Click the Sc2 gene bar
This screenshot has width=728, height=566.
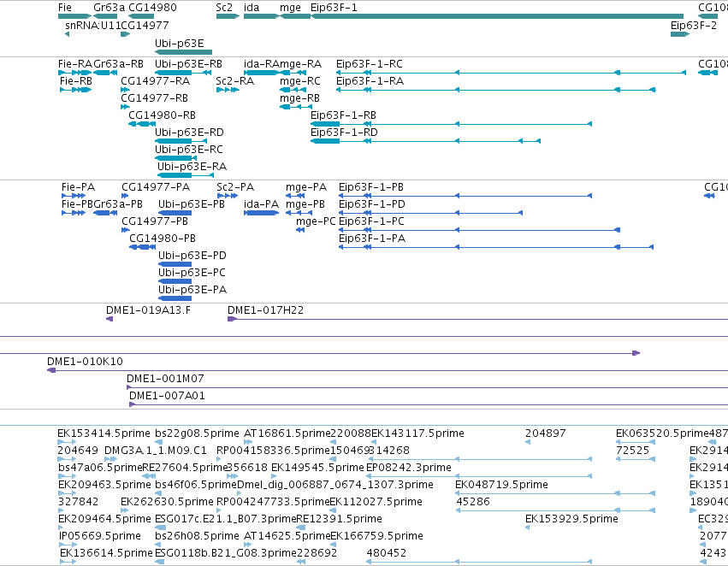pos(228,17)
